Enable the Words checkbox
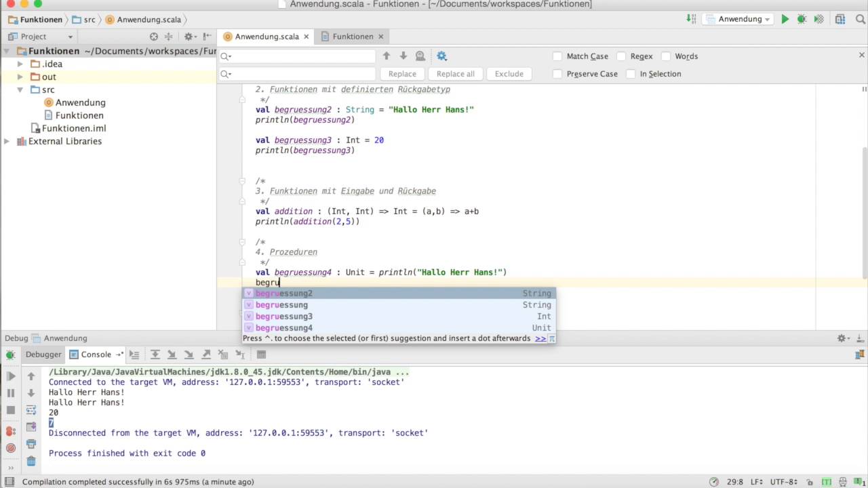The width and height of the screenshot is (868, 488). 666,56
